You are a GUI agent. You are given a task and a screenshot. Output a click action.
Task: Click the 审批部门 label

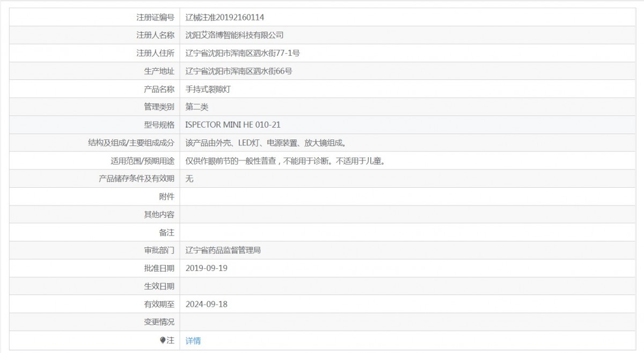(x=159, y=250)
